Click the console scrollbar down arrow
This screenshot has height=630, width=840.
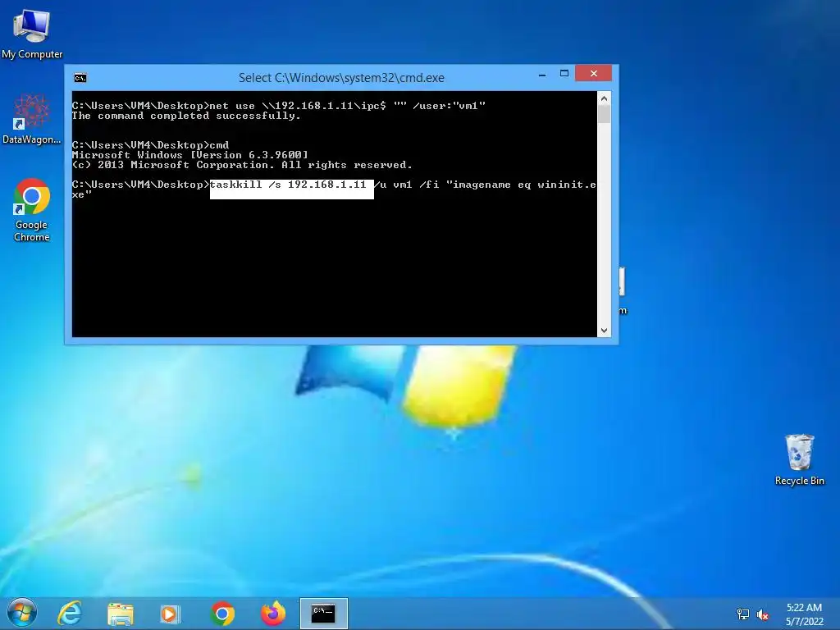[604, 331]
